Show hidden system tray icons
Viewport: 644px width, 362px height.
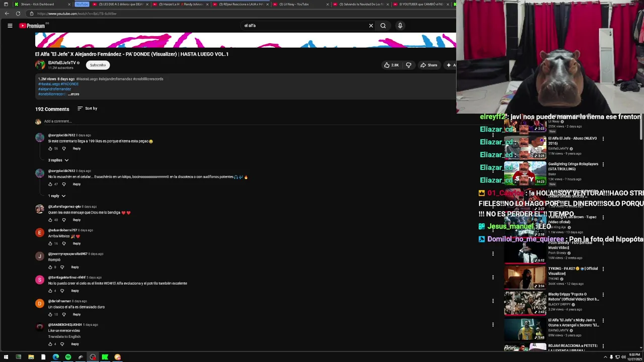(x=605, y=357)
